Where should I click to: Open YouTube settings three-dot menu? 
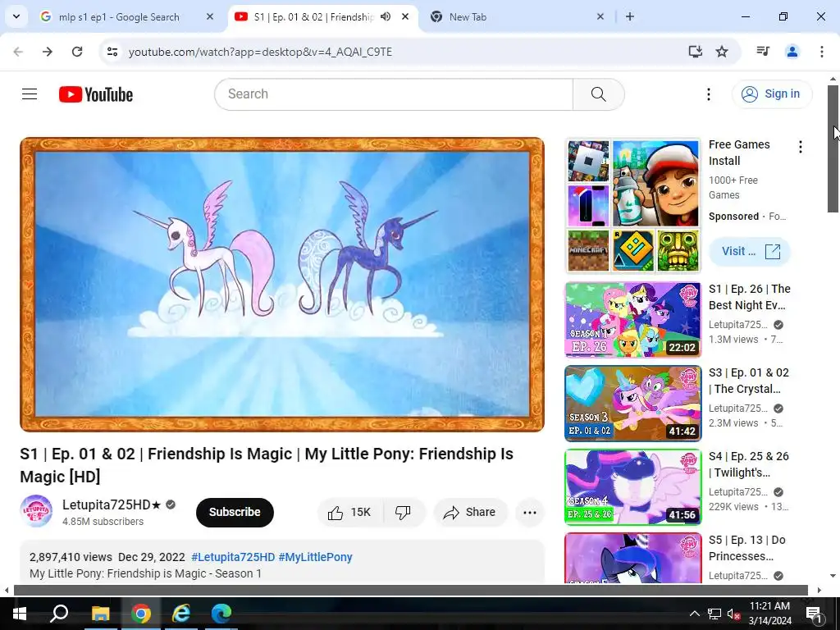point(708,94)
